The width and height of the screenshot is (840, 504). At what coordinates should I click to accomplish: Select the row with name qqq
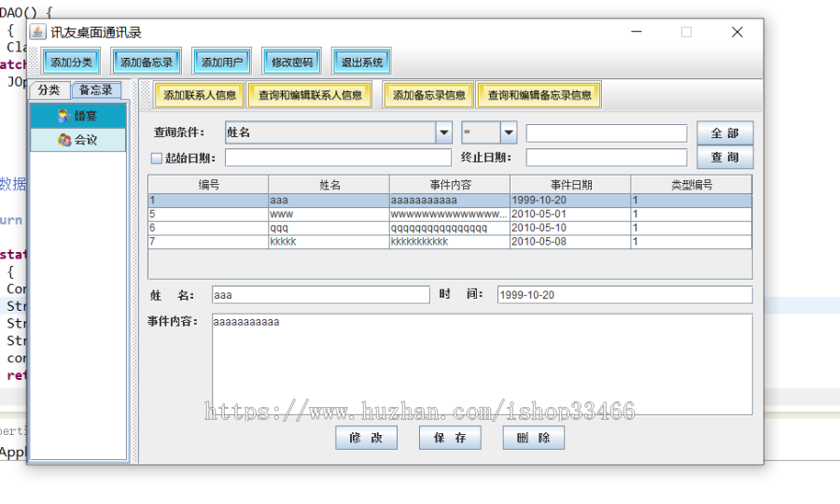(450, 228)
